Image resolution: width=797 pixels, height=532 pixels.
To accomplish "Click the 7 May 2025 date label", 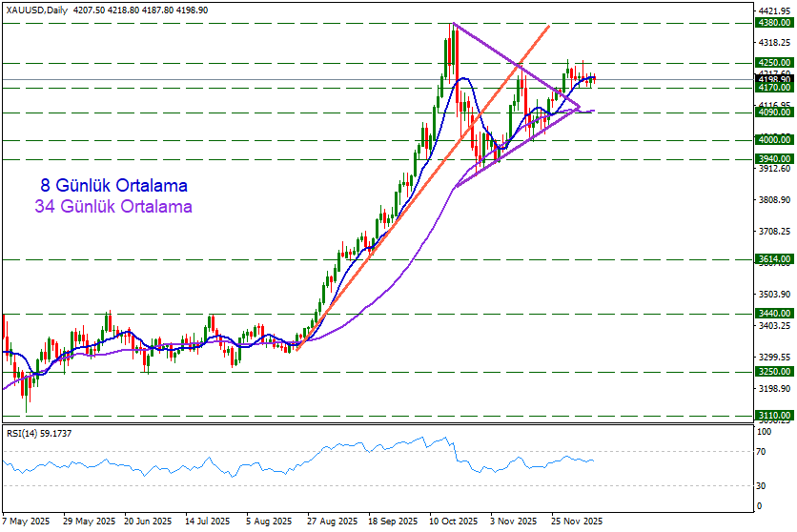I will point(29,522).
